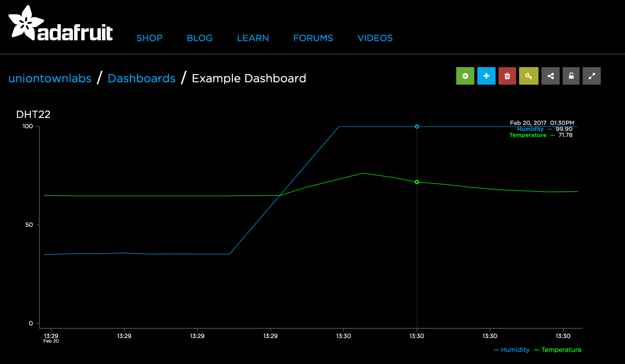Navigate to the VIDEOS page
This screenshot has width=625, height=364.
tap(375, 38)
